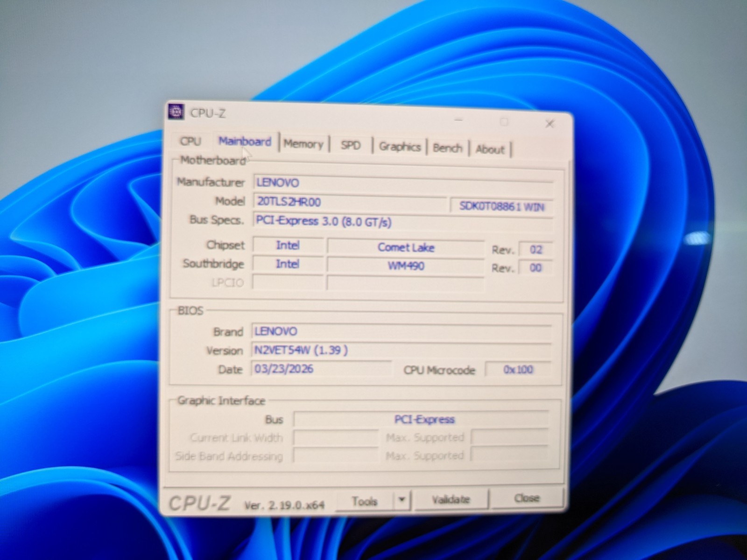The width and height of the screenshot is (747, 560).
Task: Click the Side Band Addressing field
Action: (336, 455)
